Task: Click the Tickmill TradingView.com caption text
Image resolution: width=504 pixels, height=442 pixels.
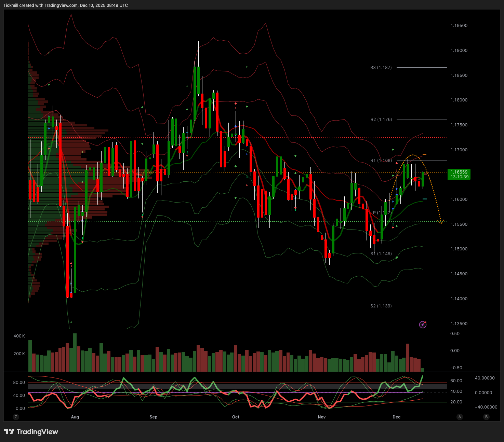Action: (66, 5)
